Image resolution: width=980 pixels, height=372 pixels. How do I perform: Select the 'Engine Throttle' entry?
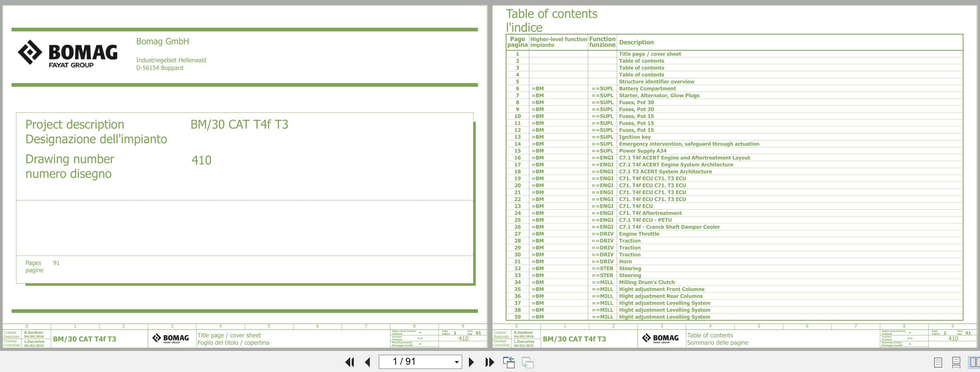(x=639, y=234)
